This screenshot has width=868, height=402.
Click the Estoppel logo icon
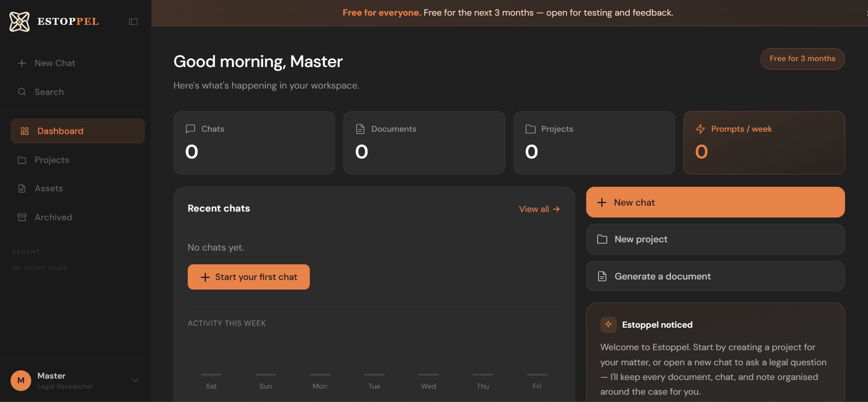20,22
